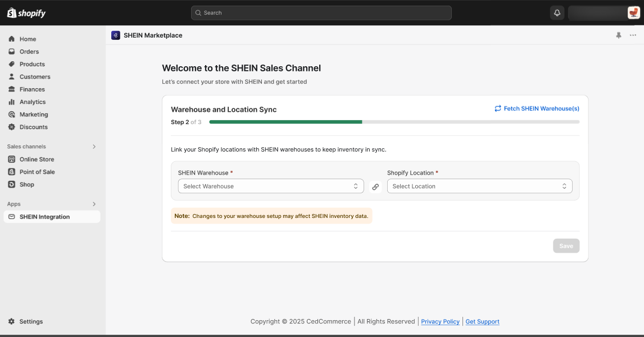The height and width of the screenshot is (337, 644).
Task: Click the Orders inbox icon
Action: [x=11, y=52]
